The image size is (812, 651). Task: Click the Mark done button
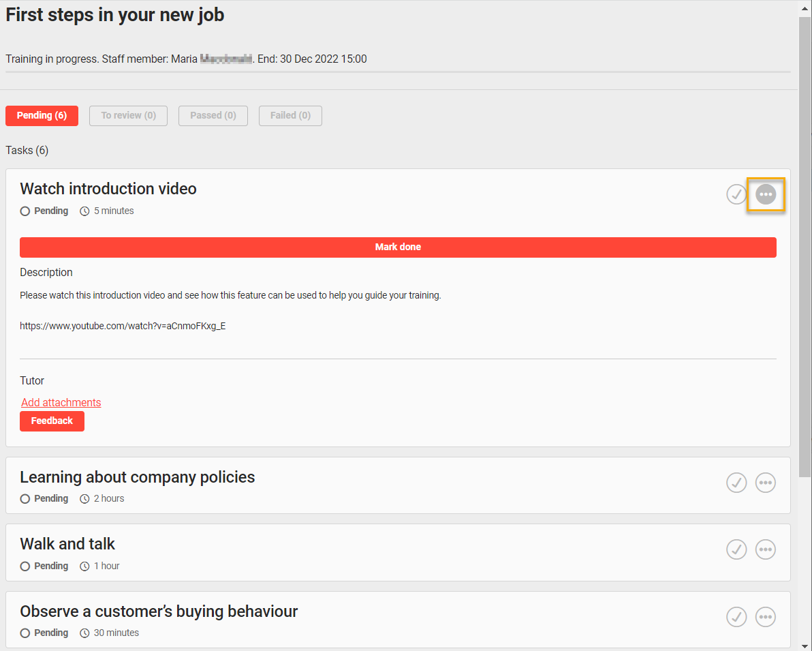398,247
